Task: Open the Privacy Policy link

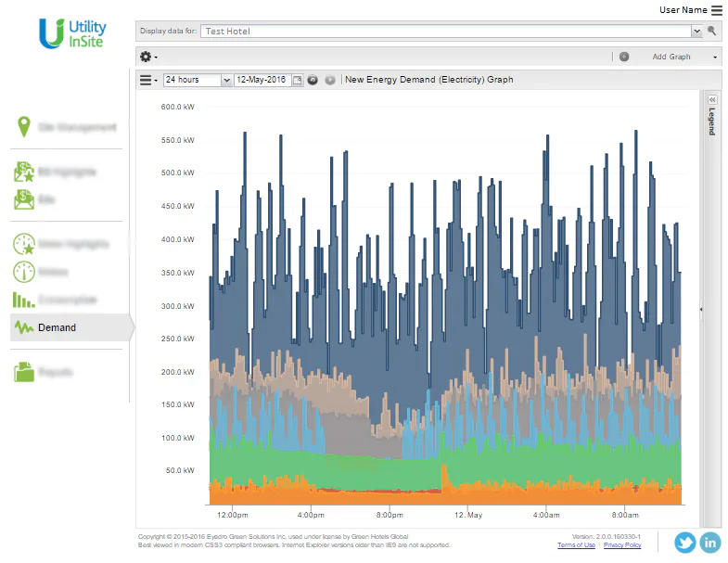Action: tap(622, 544)
